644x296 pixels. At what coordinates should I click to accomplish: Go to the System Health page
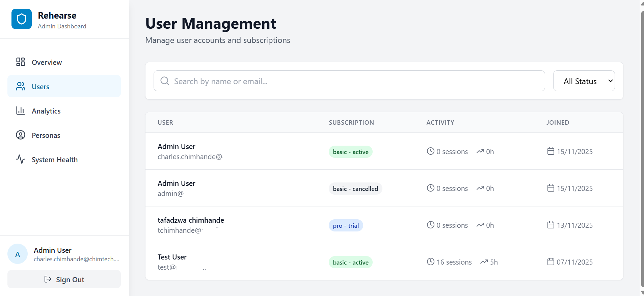click(x=55, y=159)
